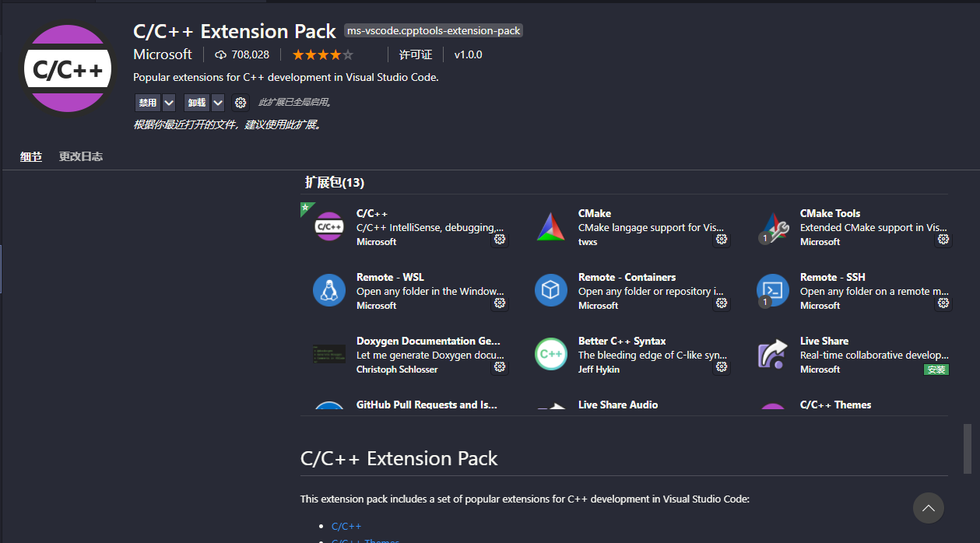Click the Live Share extension icon
The width and height of the screenshot is (980, 543).
coord(772,355)
